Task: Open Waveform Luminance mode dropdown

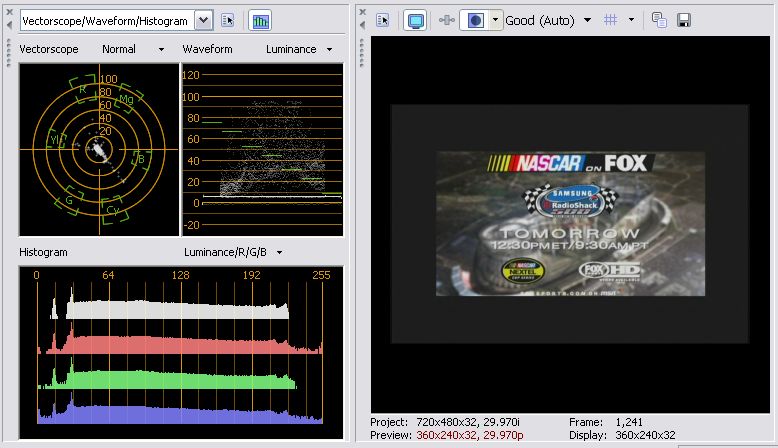Action: tap(329, 49)
